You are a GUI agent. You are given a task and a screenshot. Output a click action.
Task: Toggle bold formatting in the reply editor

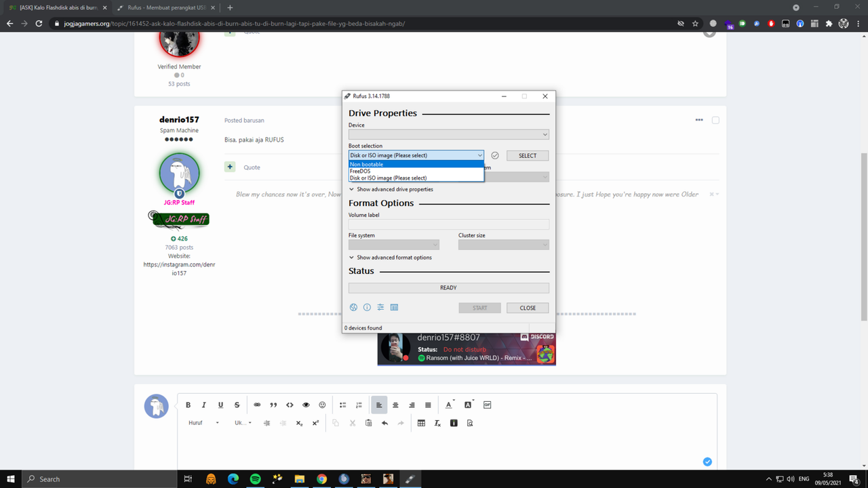[x=189, y=405]
